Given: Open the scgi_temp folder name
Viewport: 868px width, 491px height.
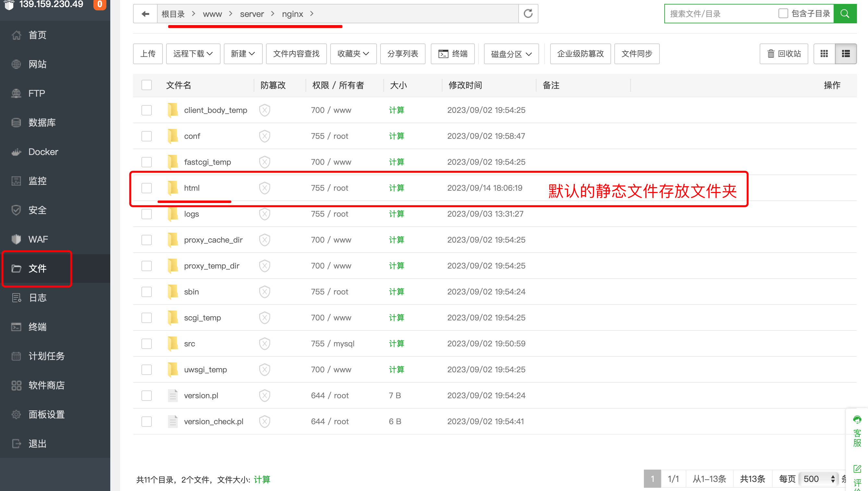Looking at the screenshot, I should (202, 318).
